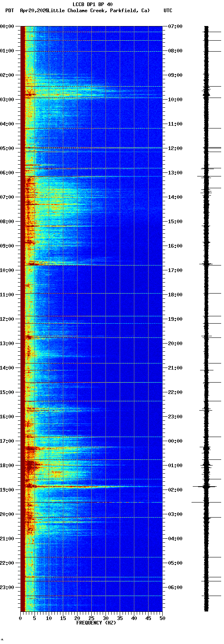
Task: Click the 22:00 UTC time label
Action: (x=175, y=392)
